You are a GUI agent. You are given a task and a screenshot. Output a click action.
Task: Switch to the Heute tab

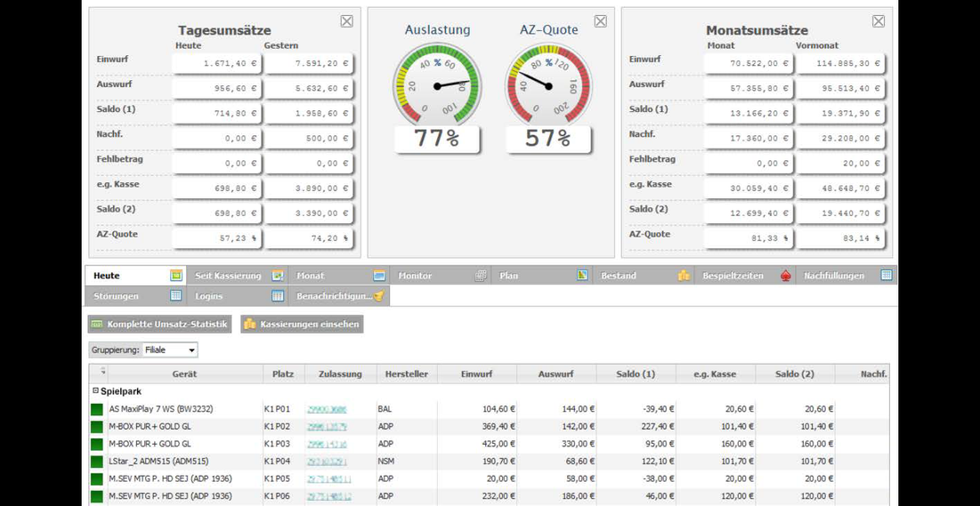click(x=135, y=276)
